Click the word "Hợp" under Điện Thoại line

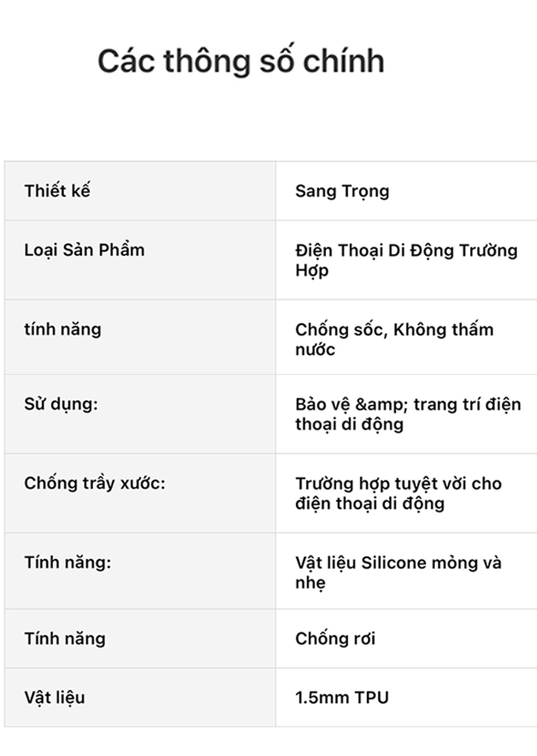pyautogui.click(x=312, y=270)
